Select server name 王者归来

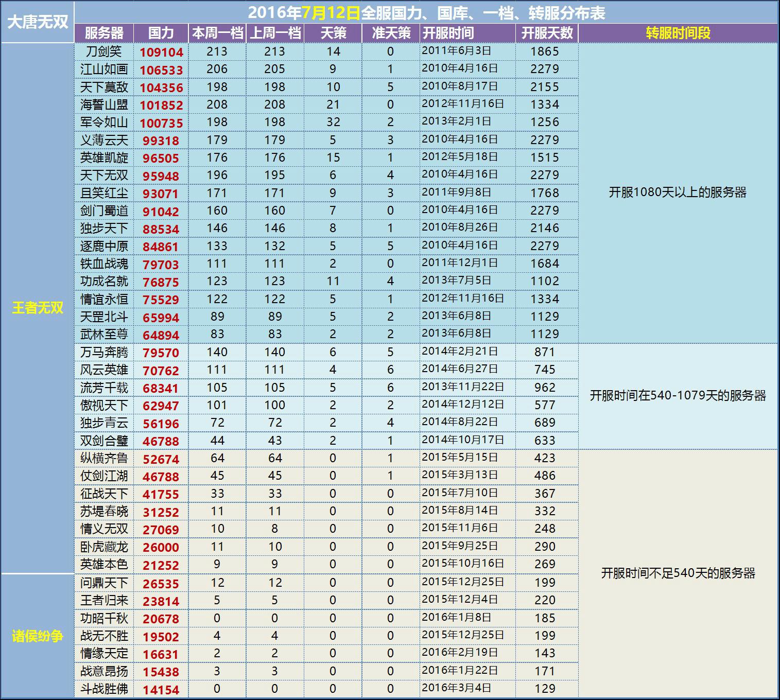coord(104,600)
